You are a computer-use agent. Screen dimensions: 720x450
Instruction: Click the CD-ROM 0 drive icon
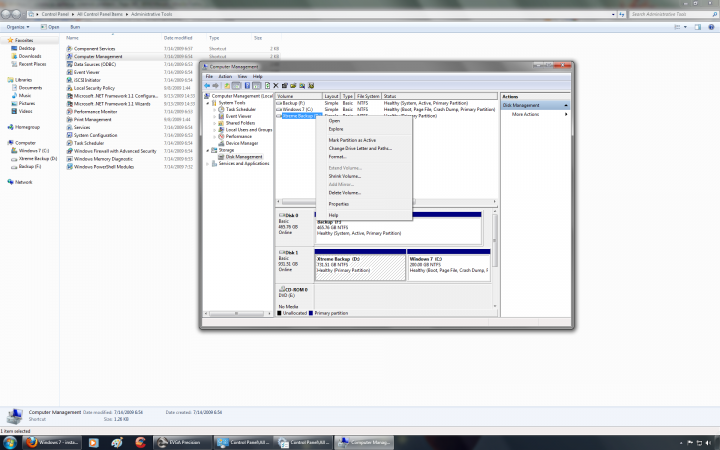click(282, 289)
